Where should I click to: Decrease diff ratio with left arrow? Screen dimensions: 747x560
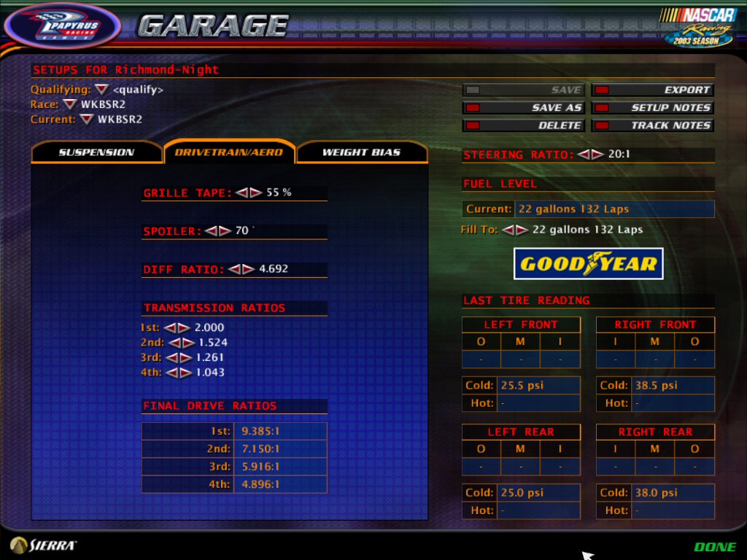coord(234,269)
